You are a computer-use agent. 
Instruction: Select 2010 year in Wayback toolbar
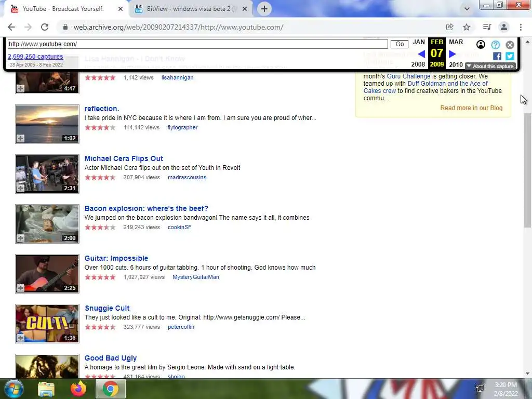(456, 64)
